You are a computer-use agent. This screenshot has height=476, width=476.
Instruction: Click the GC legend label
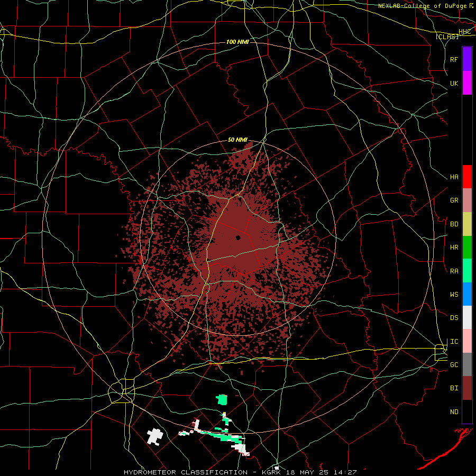coord(454,365)
